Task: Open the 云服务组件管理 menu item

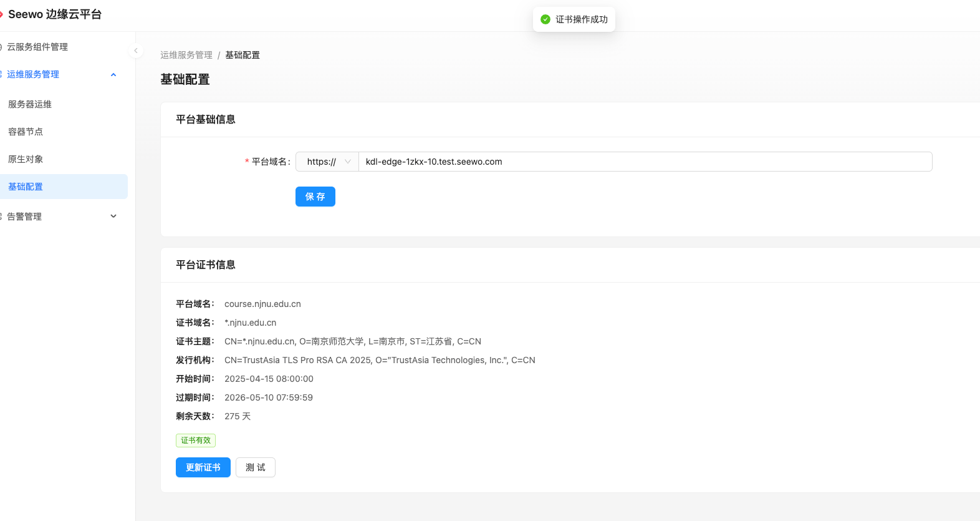Action: (x=37, y=47)
